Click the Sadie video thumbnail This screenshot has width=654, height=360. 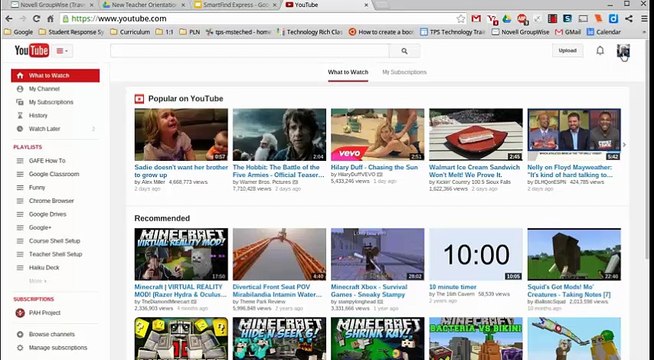pyautogui.click(x=181, y=135)
